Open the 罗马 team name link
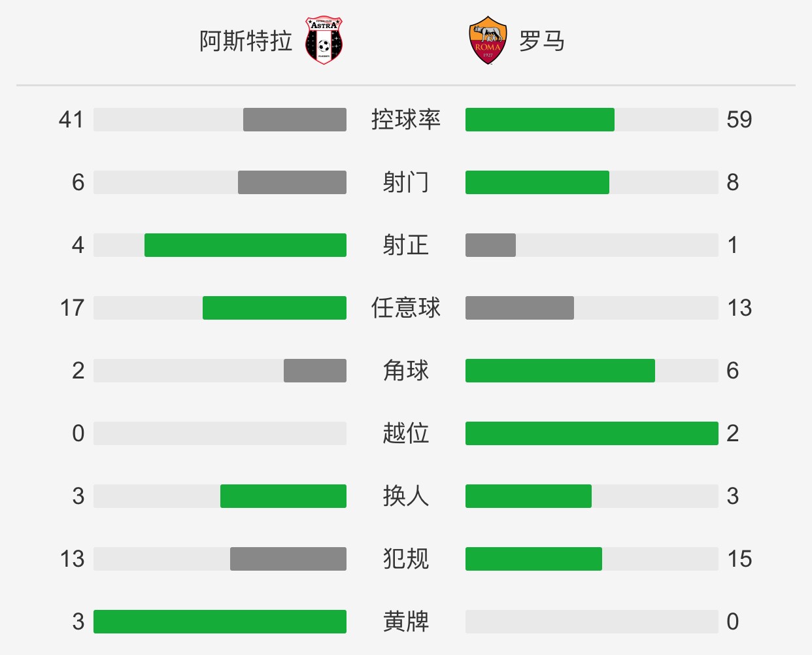 pos(542,41)
